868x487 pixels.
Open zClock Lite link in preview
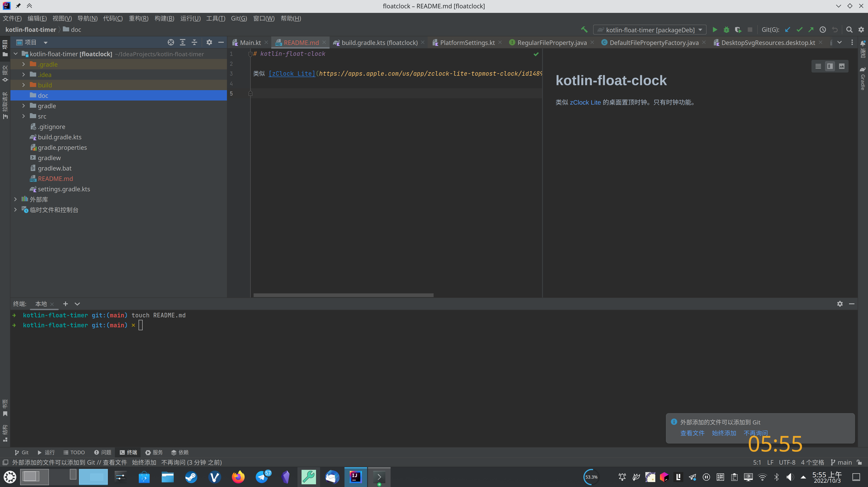[x=585, y=102]
